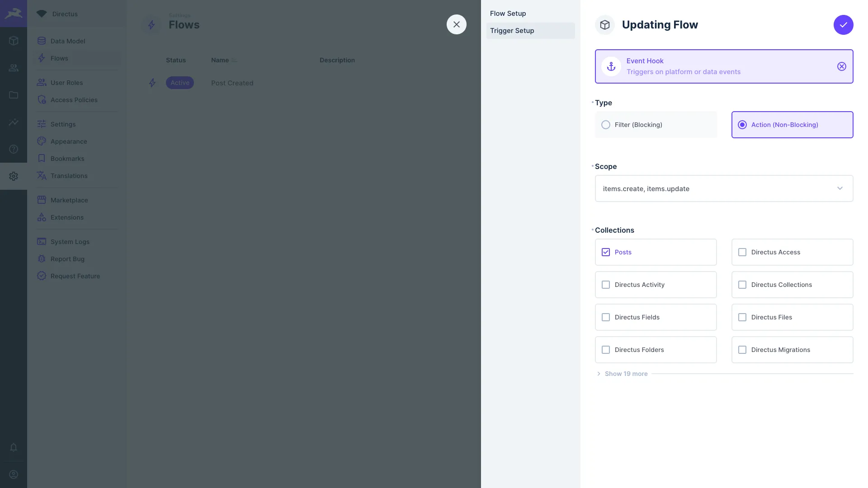The width and height of the screenshot is (868, 488).
Task: Open the Insights chart icon in the module bar
Action: (x=14, y=122)
